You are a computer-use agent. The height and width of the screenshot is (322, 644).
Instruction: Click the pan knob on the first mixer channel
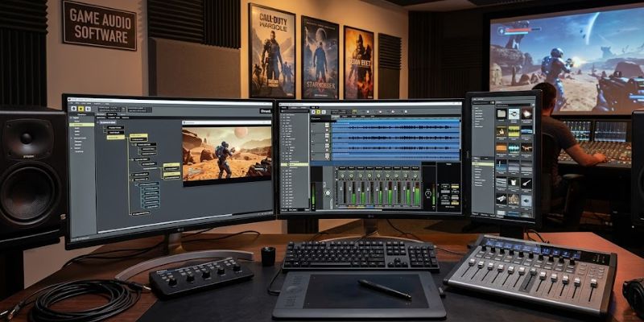click(342, 175)
